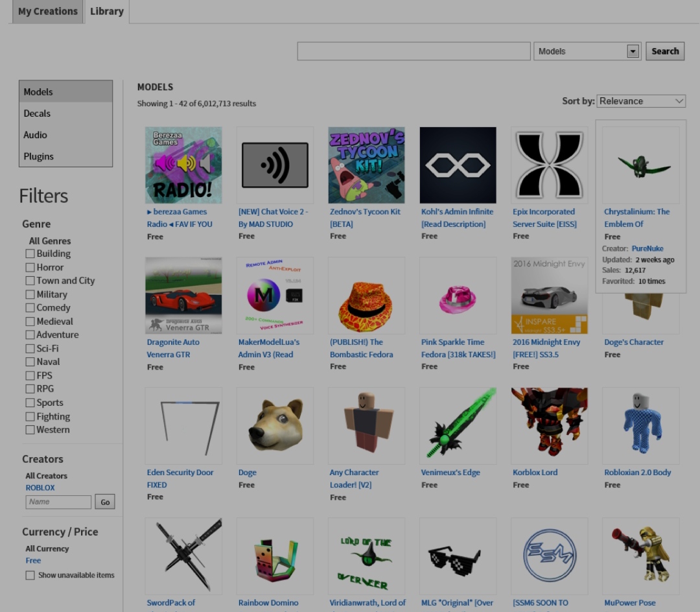
Task: Open Epix Incorporated Server Suite thumbnail
Action: [550, 165]
